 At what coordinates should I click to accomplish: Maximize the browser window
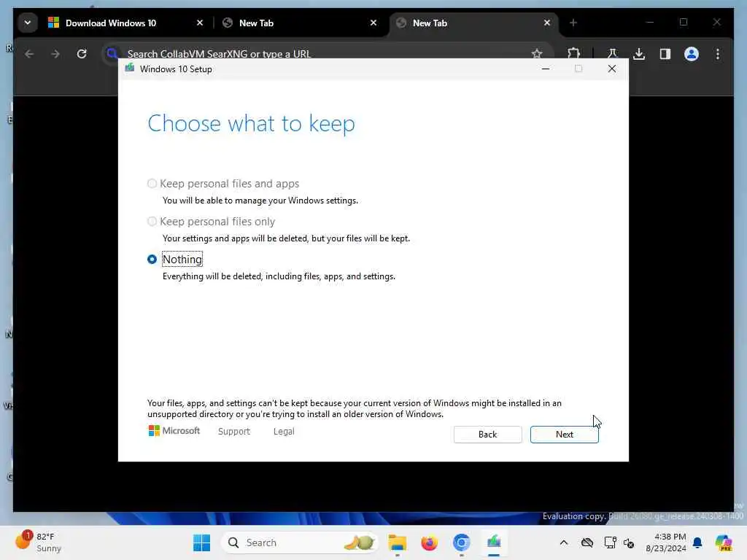pyautogui.click(x=683, y=23)
